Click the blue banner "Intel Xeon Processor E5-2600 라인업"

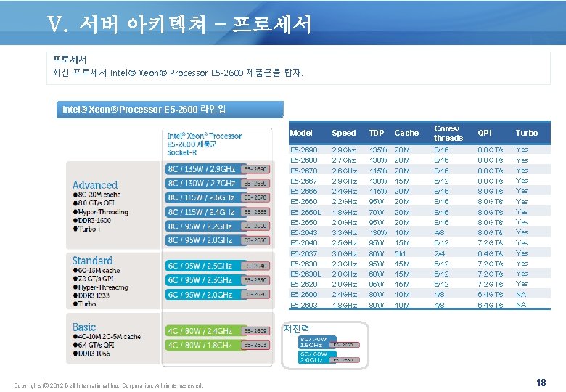click(170, 110)
